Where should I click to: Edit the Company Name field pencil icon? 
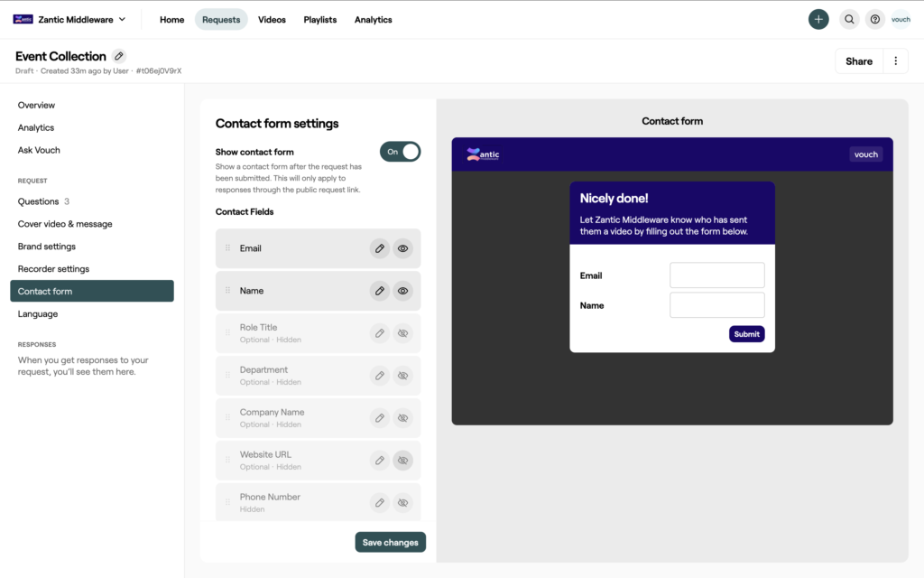(x=380, y=418)
